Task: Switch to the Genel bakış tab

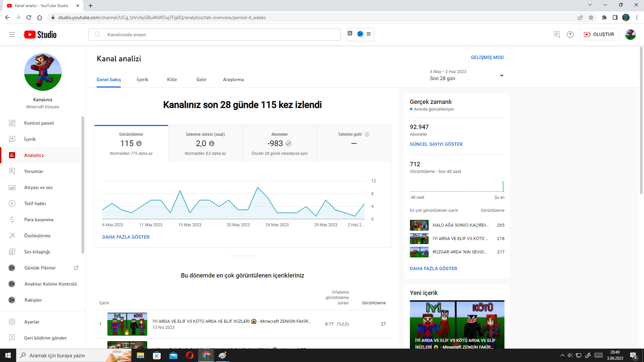Action: 109,79
